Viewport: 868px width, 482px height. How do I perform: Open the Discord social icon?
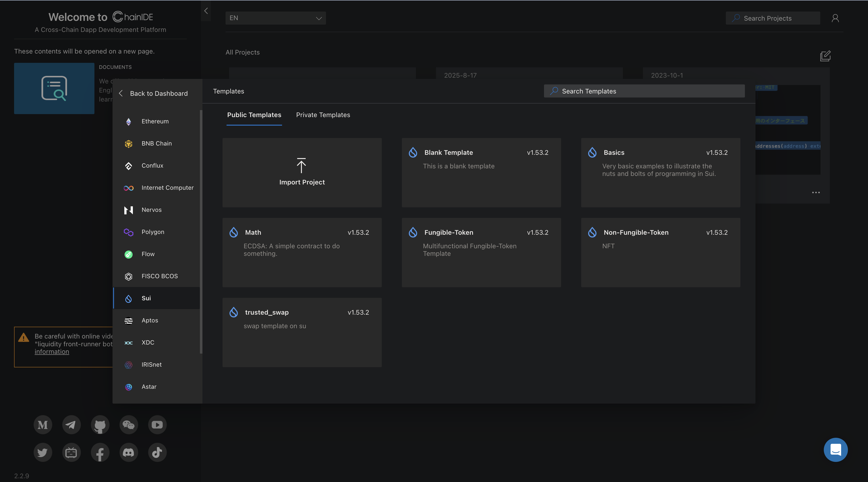[x=129, y=452]
